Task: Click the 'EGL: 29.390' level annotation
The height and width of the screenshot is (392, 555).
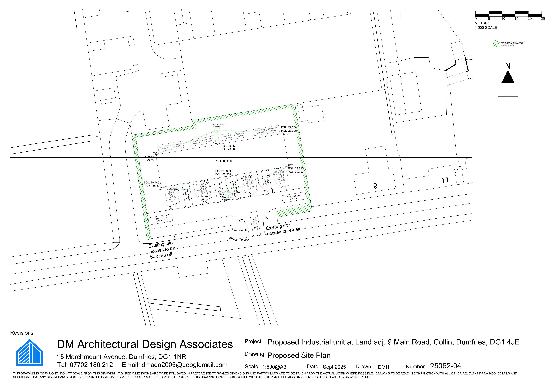Action: [x=147, y=157]
